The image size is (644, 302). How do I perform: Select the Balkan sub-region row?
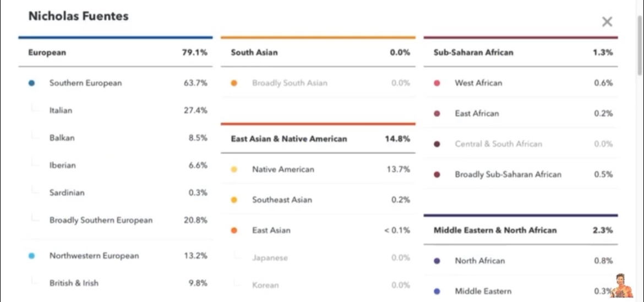[x=116, y=138]
